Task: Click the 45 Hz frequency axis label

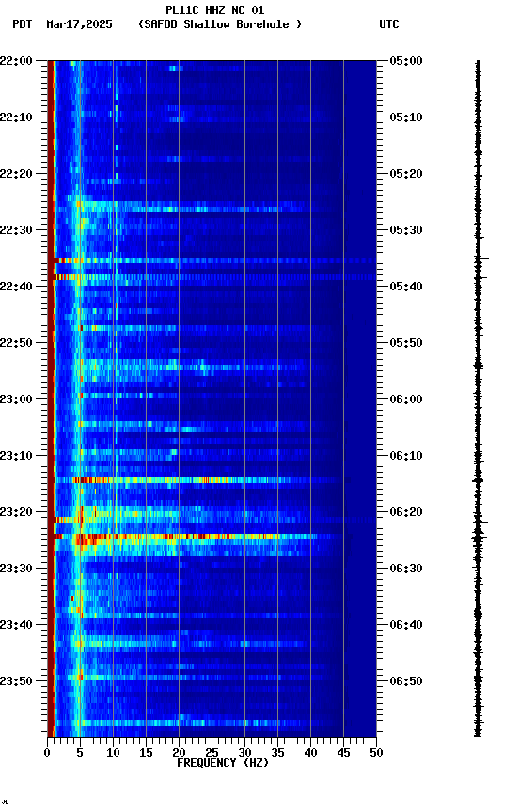Action: (343, 753)
